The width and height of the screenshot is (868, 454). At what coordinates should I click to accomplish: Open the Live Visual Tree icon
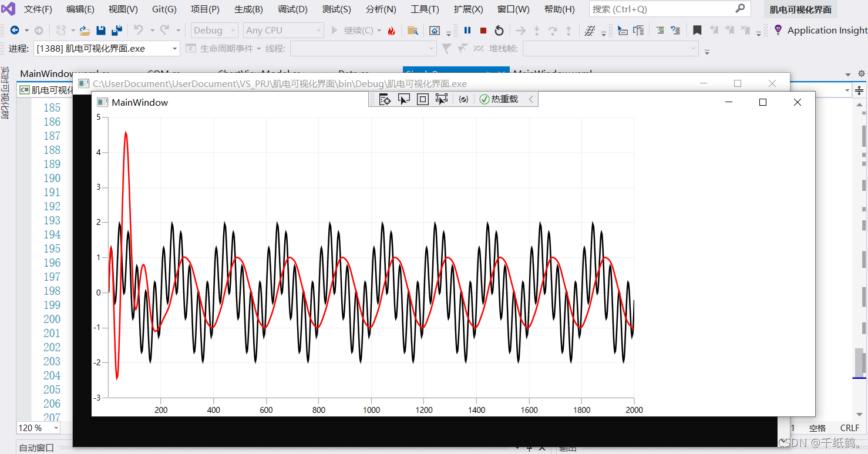tap(385, 99)
